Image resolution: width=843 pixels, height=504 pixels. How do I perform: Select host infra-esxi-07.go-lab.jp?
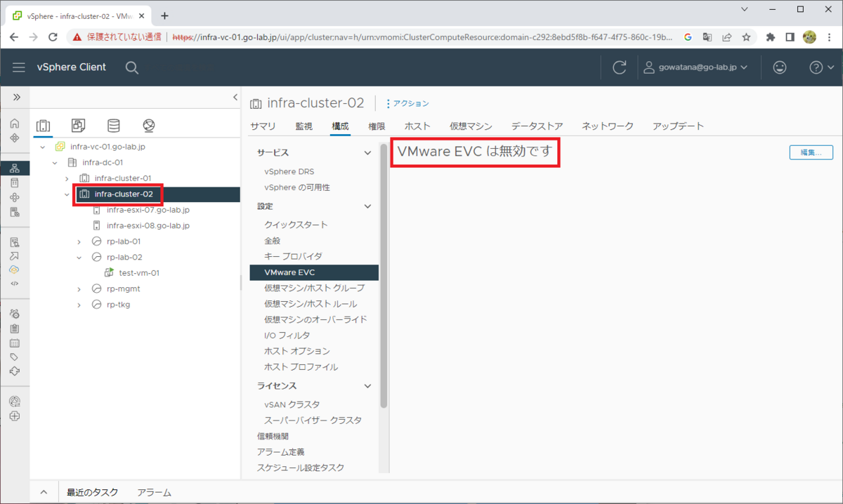[x=148, y=210]
